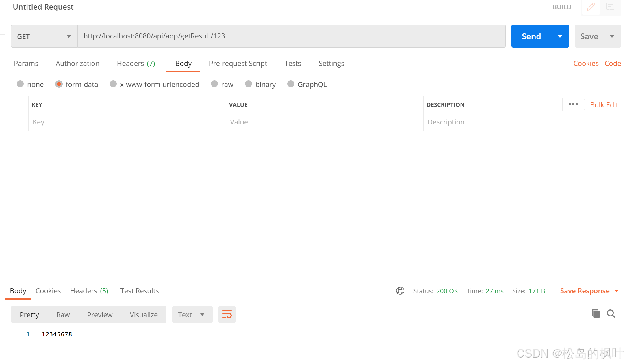Image resolution: width=625 pixels, height=364 pixels.
Task: Expand the Send button dropdown arrow
Action: [x=560, y=36]
